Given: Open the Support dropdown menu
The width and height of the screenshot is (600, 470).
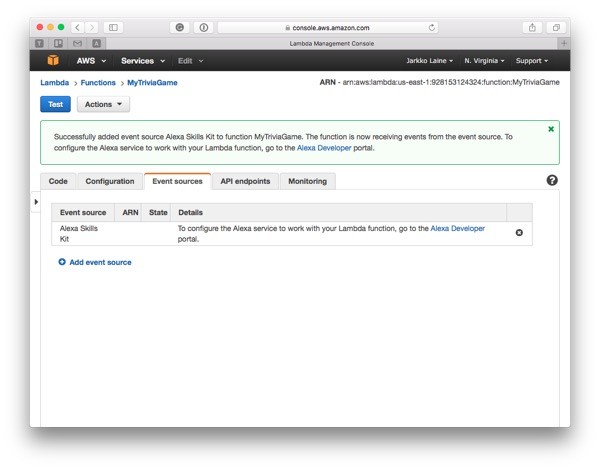Looking at the screenshot, I should click(x=532, y=61).
